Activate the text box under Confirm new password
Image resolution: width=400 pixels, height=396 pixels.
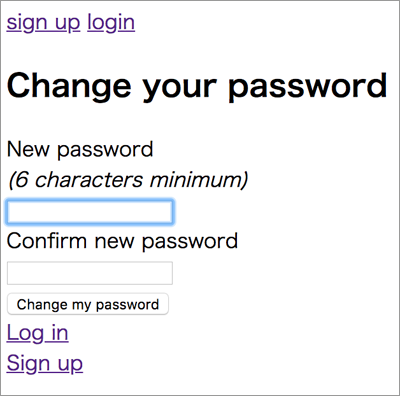tap(90, 273)
